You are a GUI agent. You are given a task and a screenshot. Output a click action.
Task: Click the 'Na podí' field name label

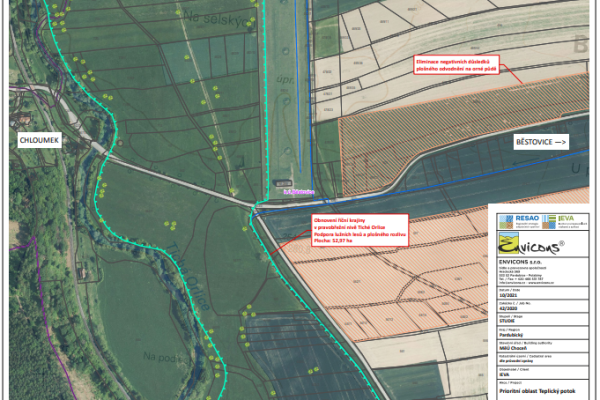[162, 357]
